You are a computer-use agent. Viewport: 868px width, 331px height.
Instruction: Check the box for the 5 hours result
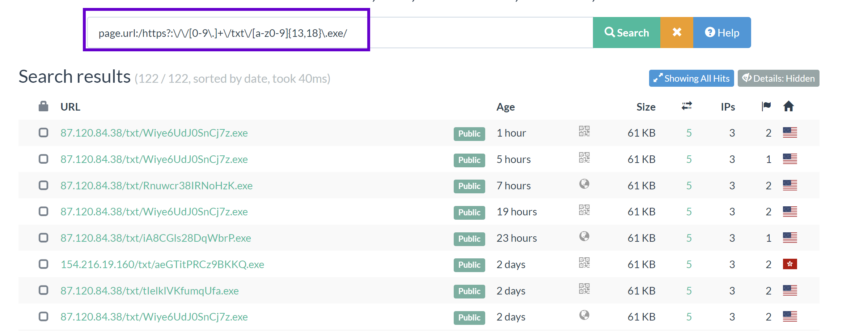[43, 159]
